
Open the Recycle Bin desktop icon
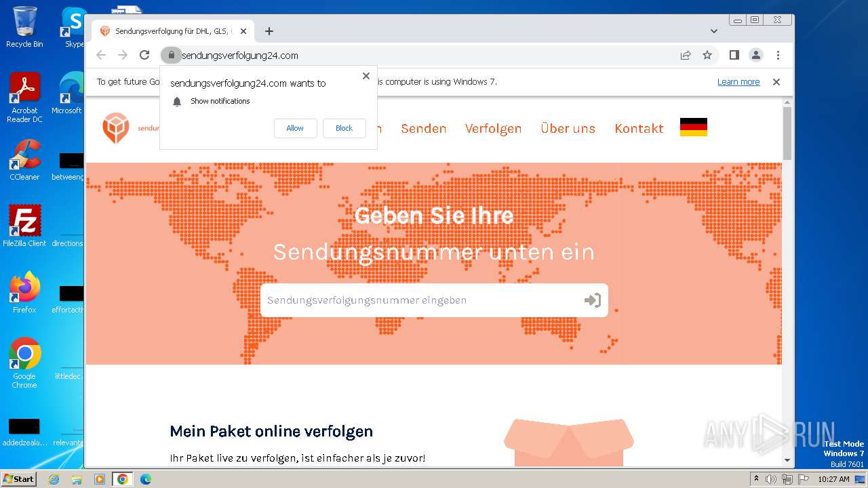pyautogui.click(x=24, y=27)
